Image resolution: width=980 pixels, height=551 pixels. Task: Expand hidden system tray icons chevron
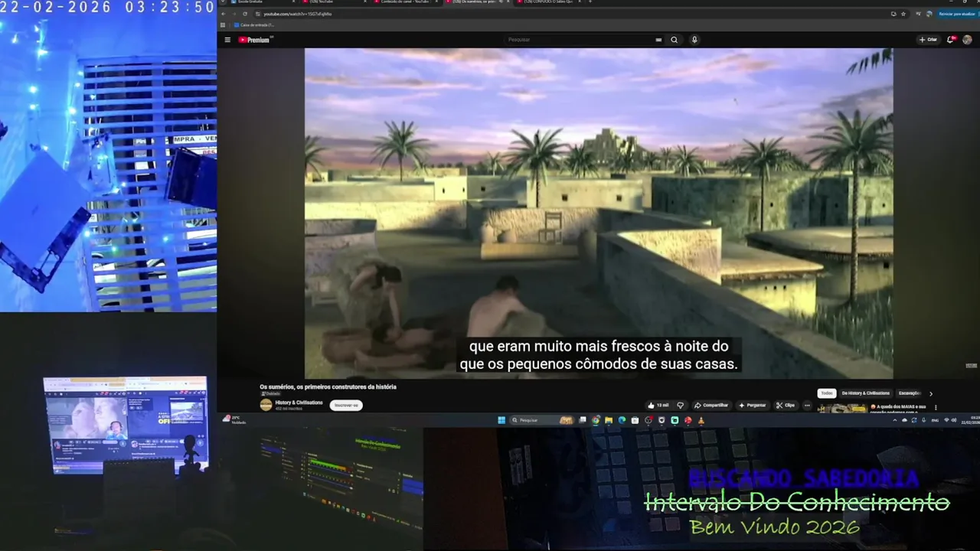(x=894, y=420)
